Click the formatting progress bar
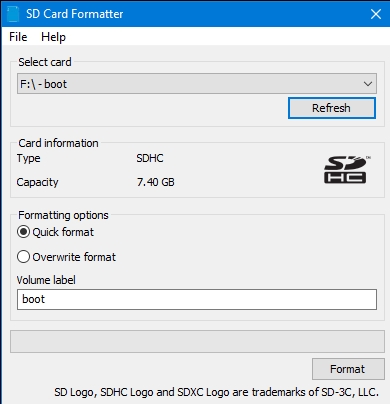The height and width of the screenshot is (404, 390). tap(197, 341)
